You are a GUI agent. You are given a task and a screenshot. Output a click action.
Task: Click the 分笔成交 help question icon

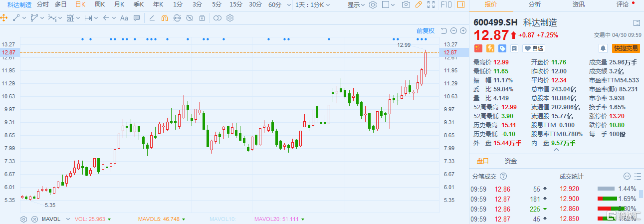pyautogui.click(x=503, y=177)
